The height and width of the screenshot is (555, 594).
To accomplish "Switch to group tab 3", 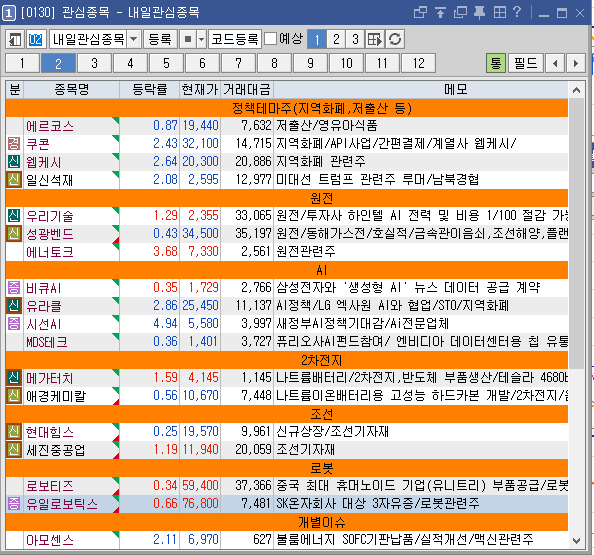I will pos(94,63).
